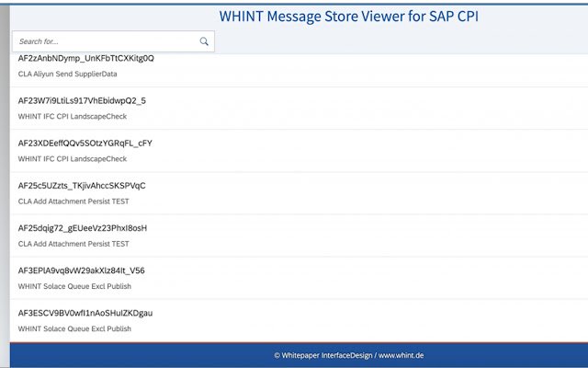
Task: Click 'WHINT Solace Queue Excl Publish' under AF3ESCV9BV0wfI1nAoSHulZKDgau
Action: coord(74,328)
